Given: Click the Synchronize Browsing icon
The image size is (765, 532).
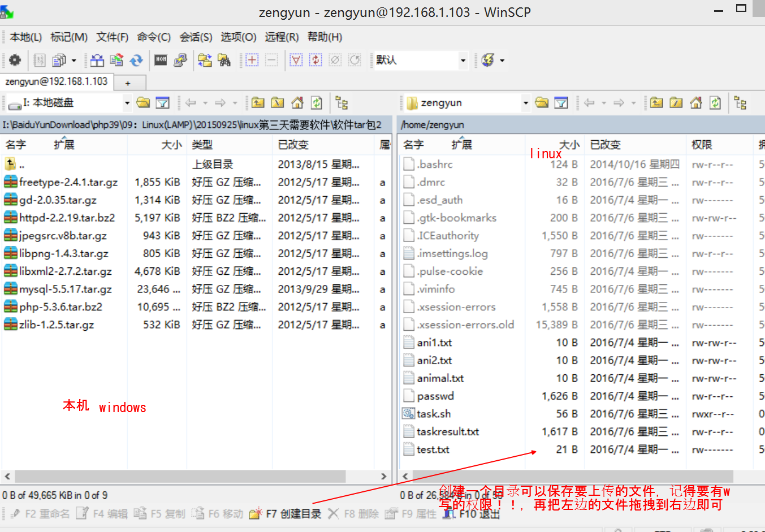Looking at the screenshot, I should coord(205,60).
